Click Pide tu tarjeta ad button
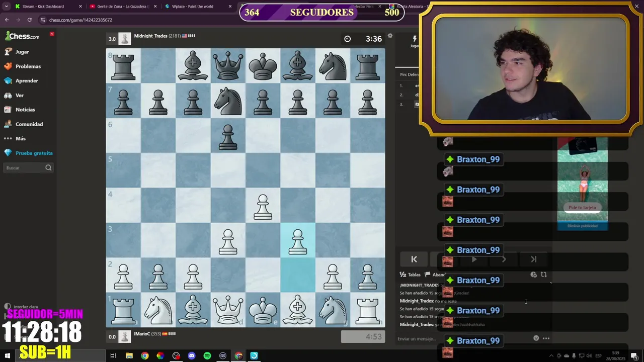The width and height of the screenshot is (644, 362). [x=583, y=208]
